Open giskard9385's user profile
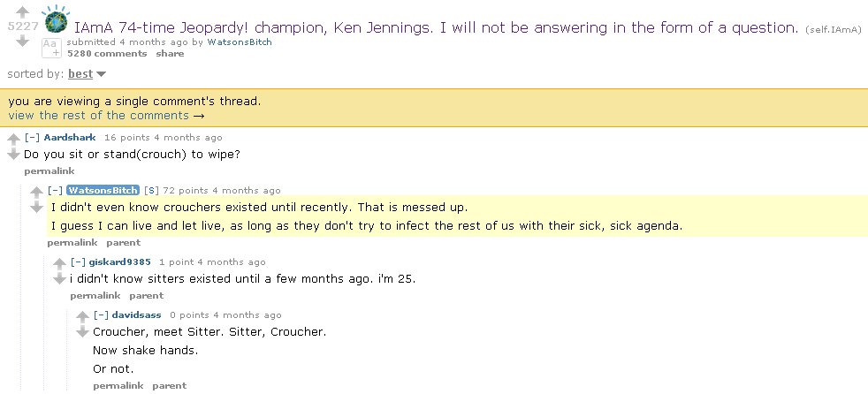Image resolution: width=868 pixels, height=394 pixels. [119, 261]
